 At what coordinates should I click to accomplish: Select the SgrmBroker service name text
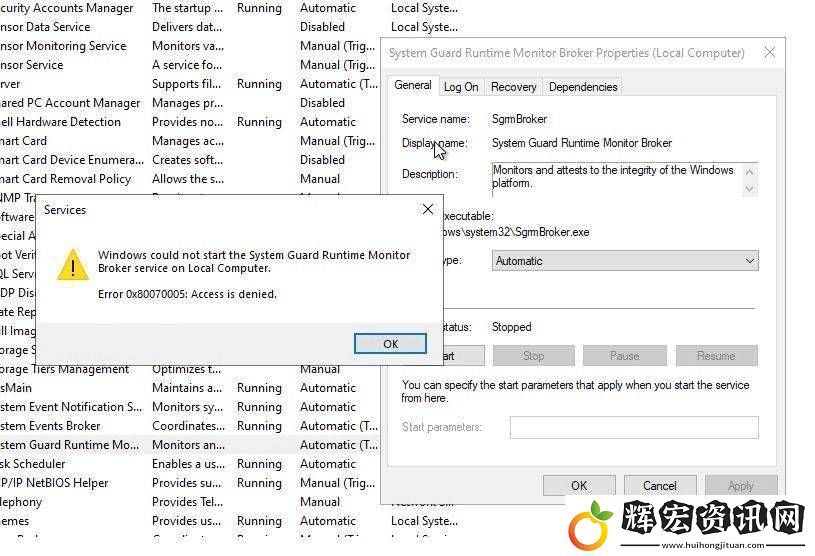(519, 119)
